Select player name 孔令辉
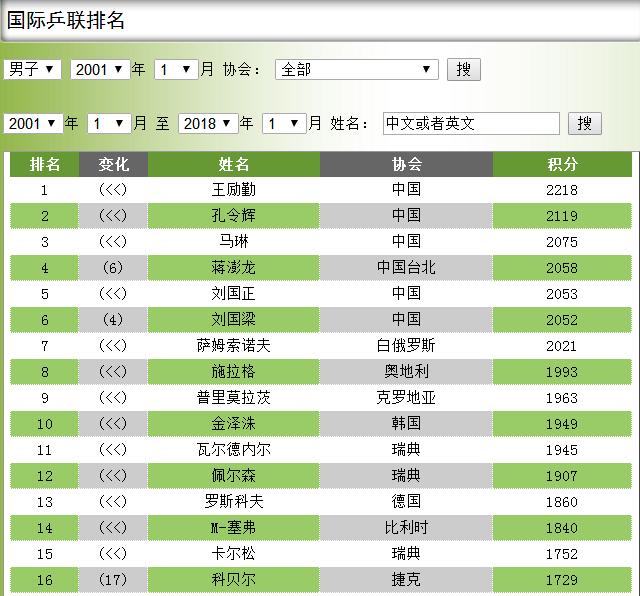The width and height of the screenshot is (640, 596). [234, 216]
